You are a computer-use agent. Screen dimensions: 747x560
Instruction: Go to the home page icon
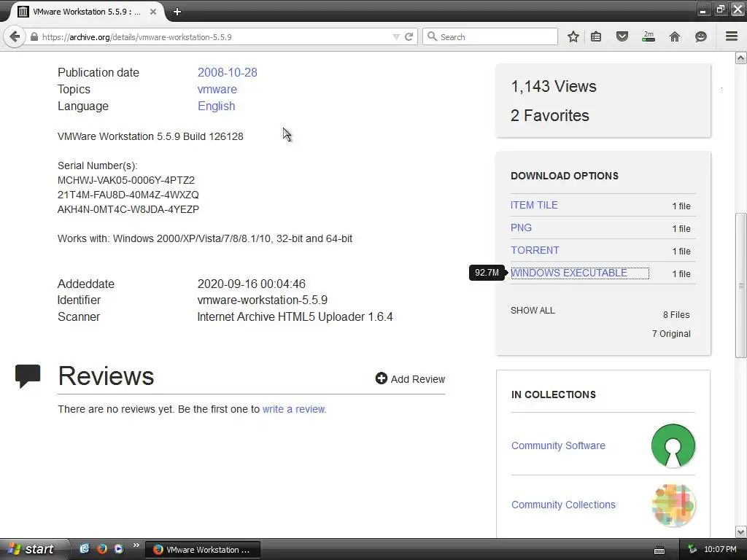[x=675, y=36]
